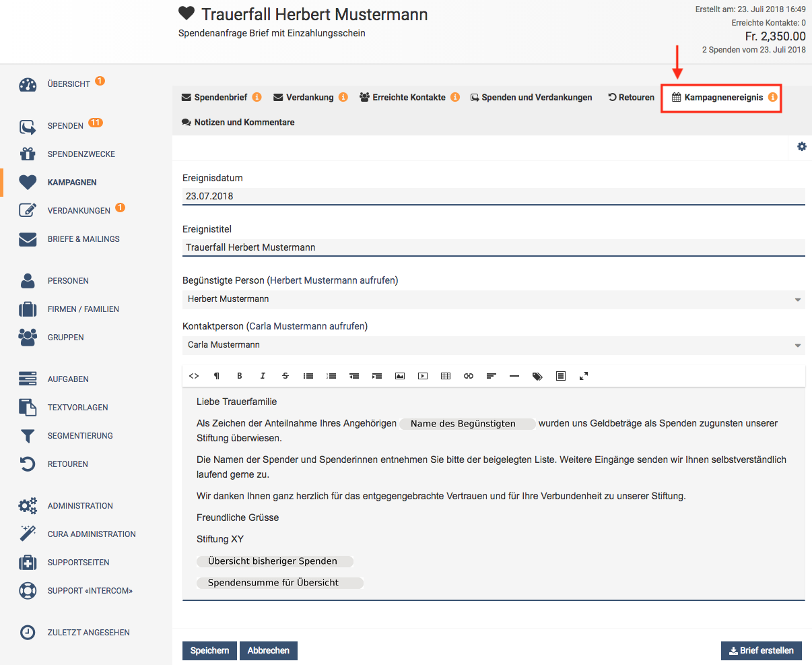Click the insert image icon in editor
The height and width of the screenshot is (665, 812).
400,376
